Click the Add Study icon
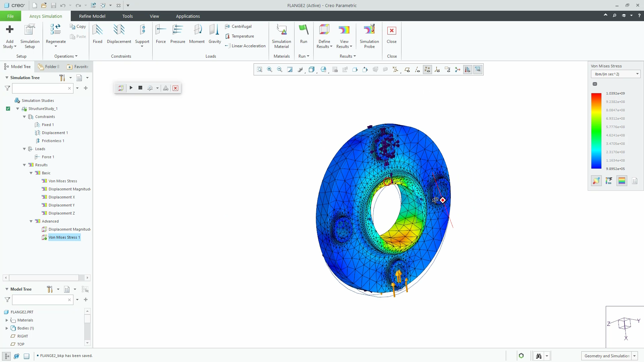The image size is (644, 362). click(10, 29)
